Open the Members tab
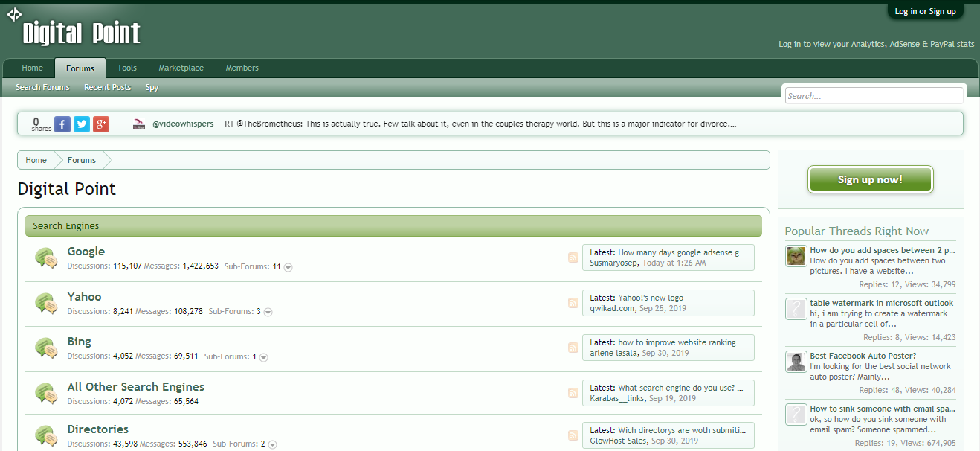 [242, 68]
